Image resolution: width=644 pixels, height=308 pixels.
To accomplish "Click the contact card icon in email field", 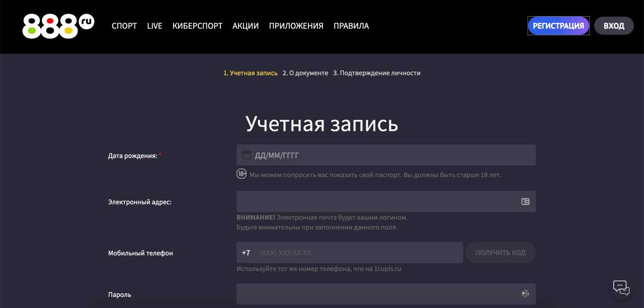I will tap(525, 201).
